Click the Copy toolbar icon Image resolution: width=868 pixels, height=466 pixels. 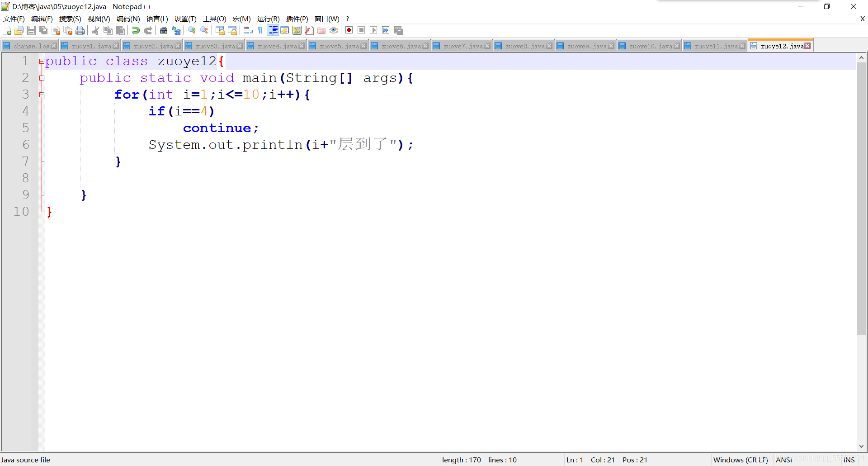coord(108,30)
